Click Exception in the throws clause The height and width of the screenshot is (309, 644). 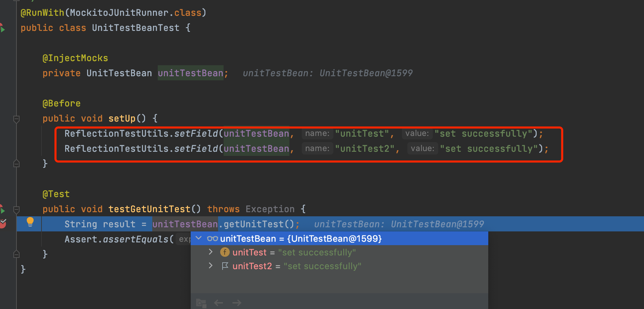pyautogui.click(x=270, y=209)
